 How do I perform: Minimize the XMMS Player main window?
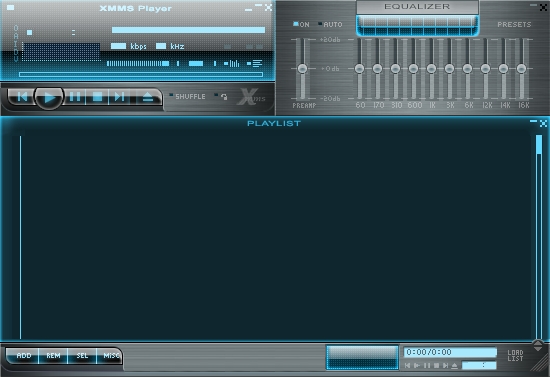(x=248, y=9)
